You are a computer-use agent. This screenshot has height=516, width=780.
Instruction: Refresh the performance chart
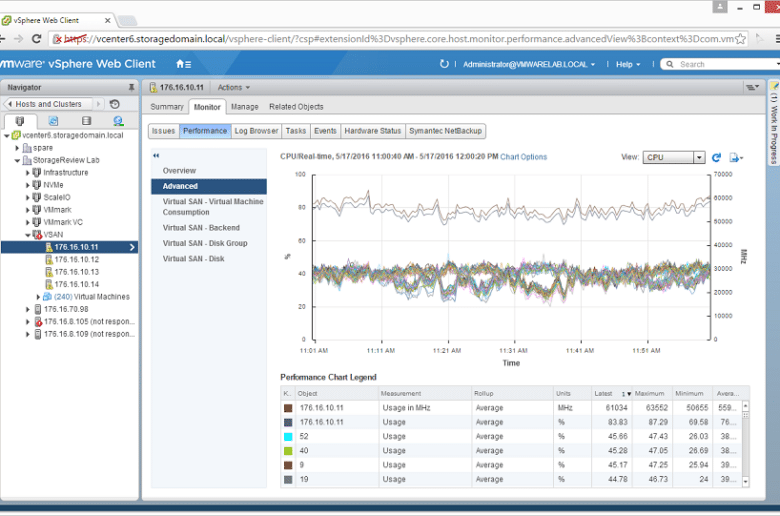[716, 158]
